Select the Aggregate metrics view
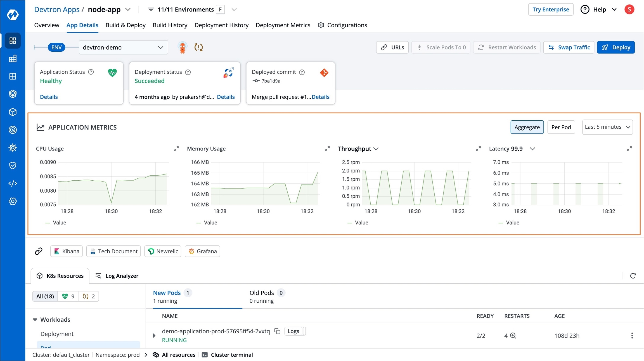This screenshot has width=644, height=361. [527, 127]
